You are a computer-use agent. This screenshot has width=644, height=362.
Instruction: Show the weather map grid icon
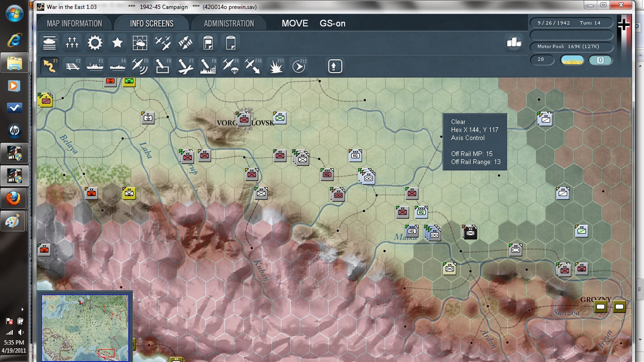(140, 43)
